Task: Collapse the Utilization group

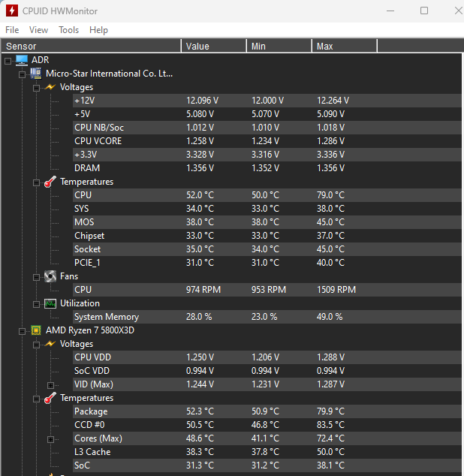Action: (36, 304)
